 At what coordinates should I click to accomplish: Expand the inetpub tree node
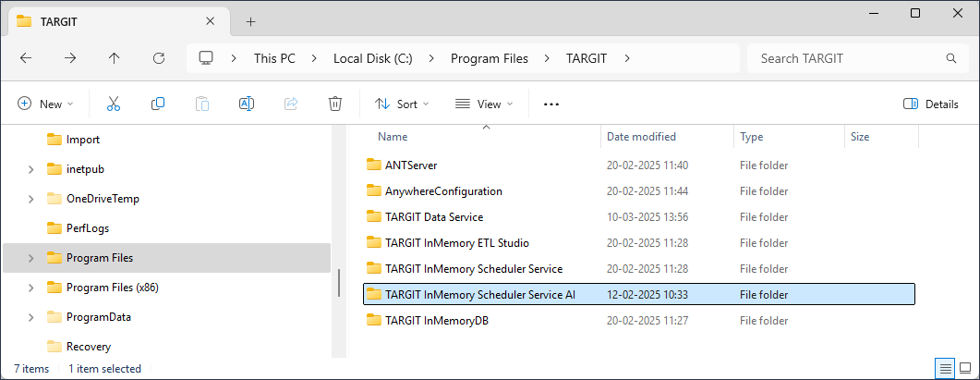pos(30,169)
